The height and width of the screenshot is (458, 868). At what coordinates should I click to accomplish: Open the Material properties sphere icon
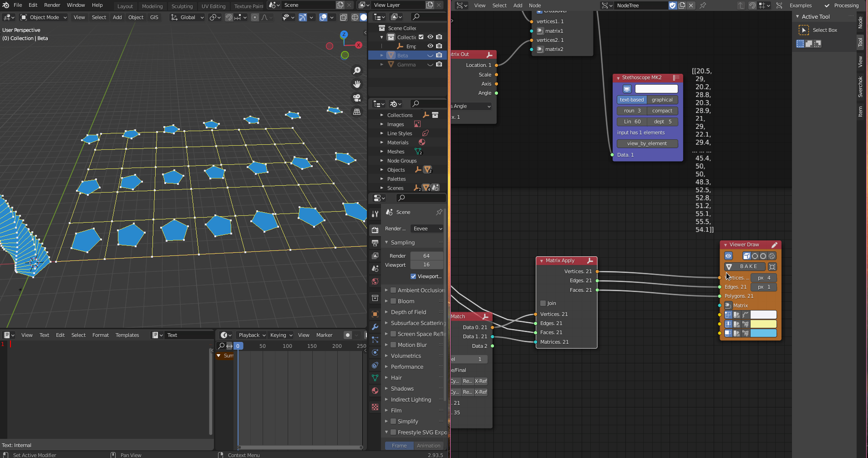(x=375, y=391)
